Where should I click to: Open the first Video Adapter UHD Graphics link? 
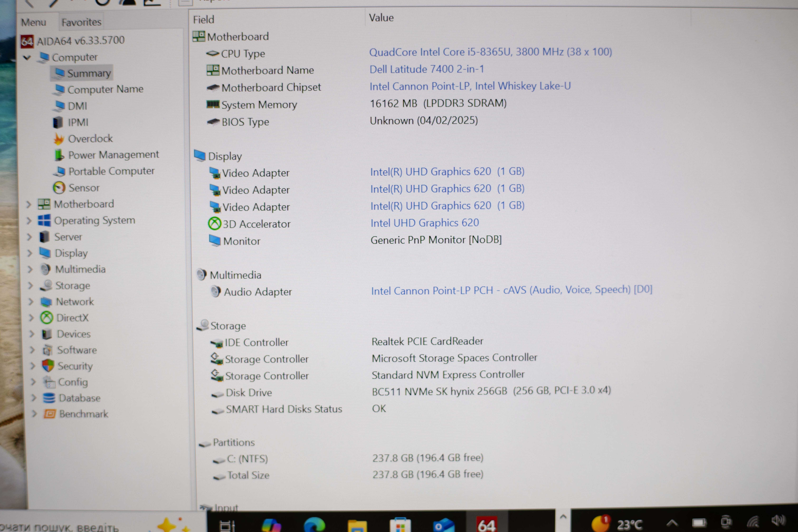point(448,172)
